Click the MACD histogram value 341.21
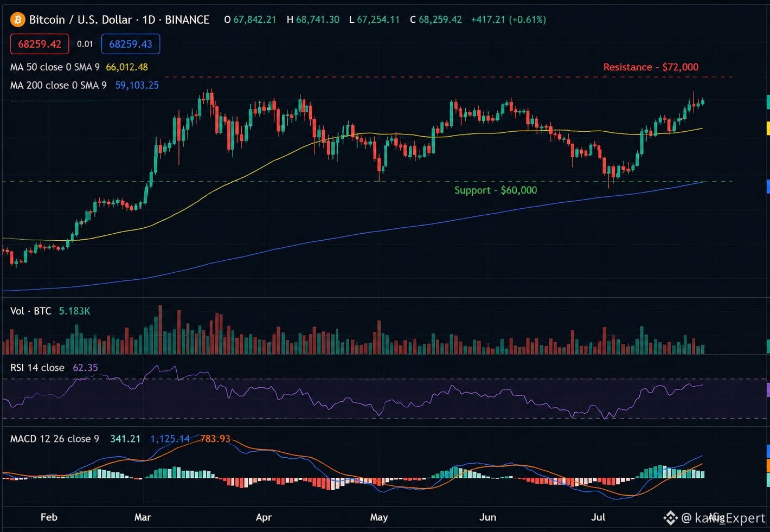 [125, 439]
